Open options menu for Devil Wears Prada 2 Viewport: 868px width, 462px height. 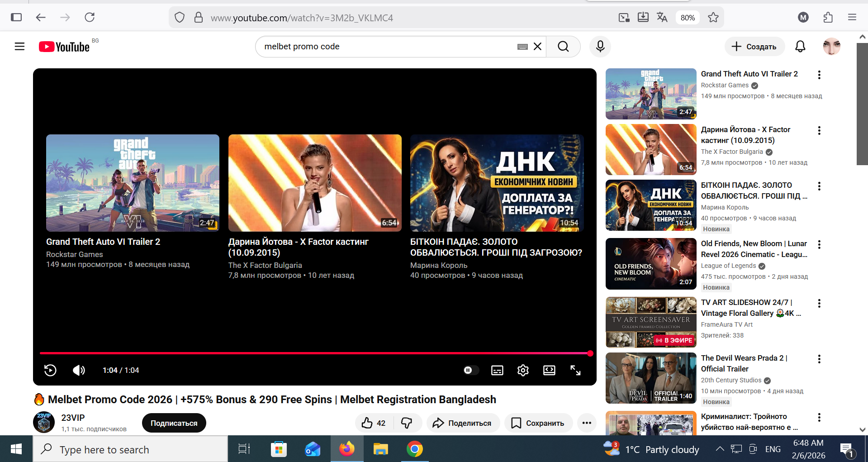[x=819, y=359]
